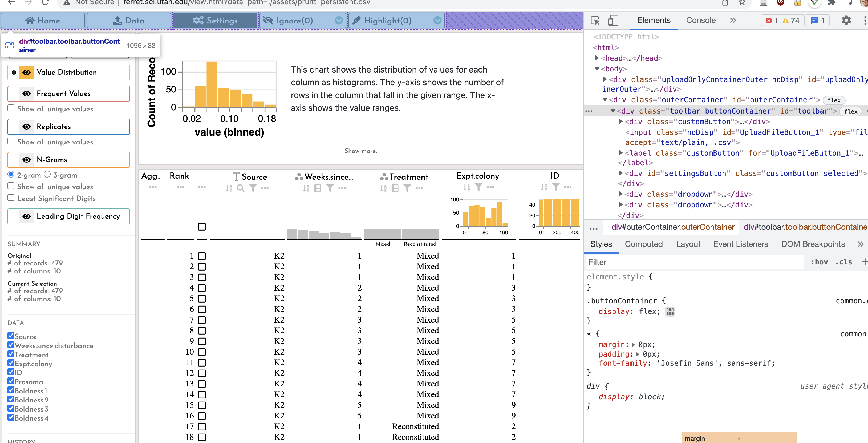868x443 pixels.
Task: Open DevTools settings gear
Action: click(x=847, y=21)
